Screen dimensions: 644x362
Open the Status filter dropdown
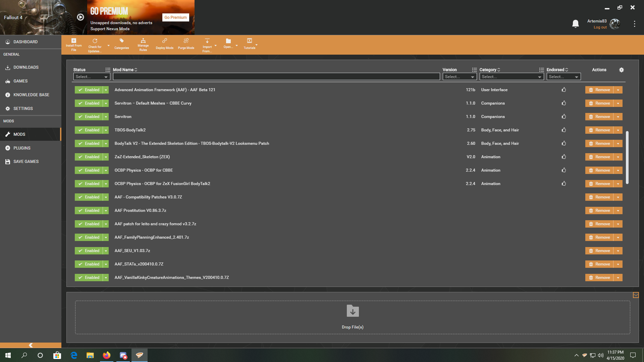coord(92,77)
